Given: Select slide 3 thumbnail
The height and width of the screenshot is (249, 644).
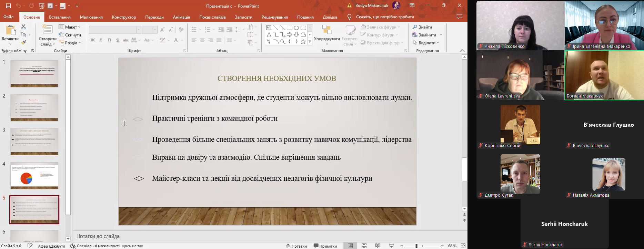Looking at the screenshot, I should pos(34,142).
